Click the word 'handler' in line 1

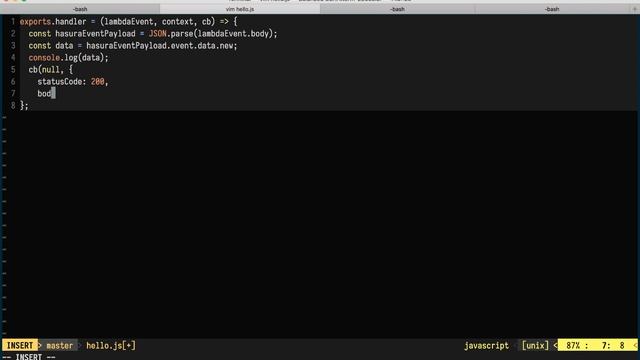71,22
